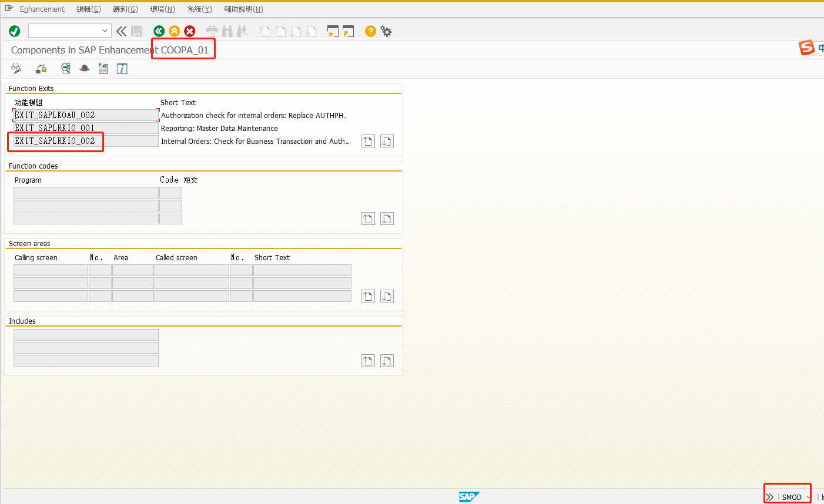Open the where-used list magnifier icon
This screenshot has height=504, width=824.
(x=65, y=69)
